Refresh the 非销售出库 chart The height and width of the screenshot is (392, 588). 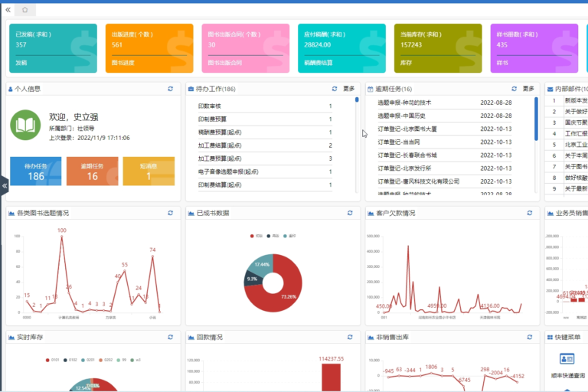coord(530,337)
